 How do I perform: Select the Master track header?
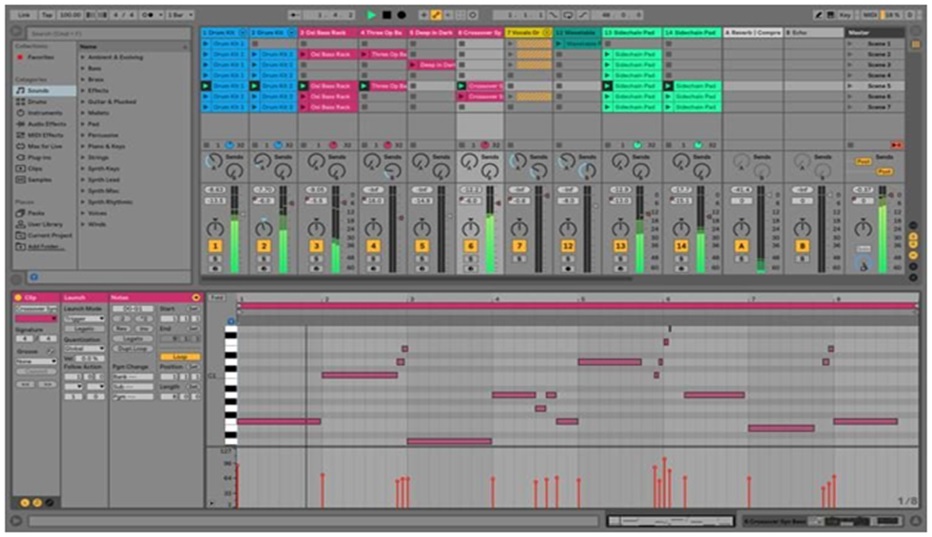click(x=874, y=33)
